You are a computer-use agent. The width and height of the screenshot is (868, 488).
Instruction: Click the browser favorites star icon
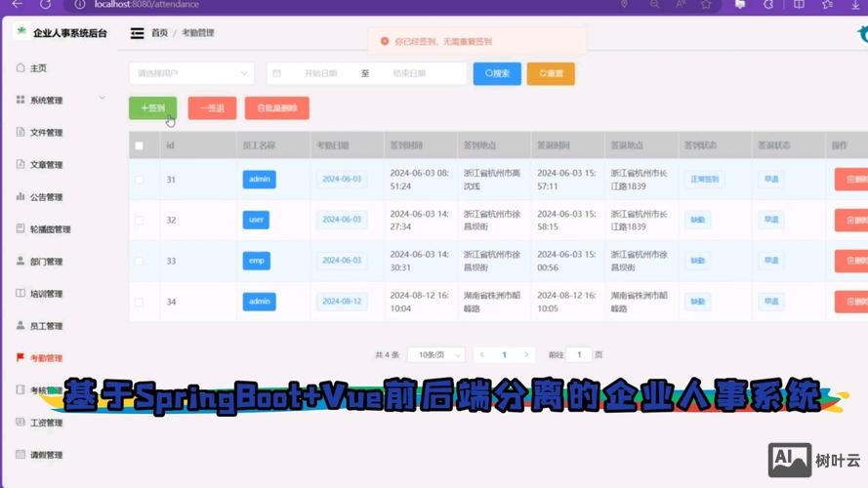pyautogui.click(x=705, y=5)
